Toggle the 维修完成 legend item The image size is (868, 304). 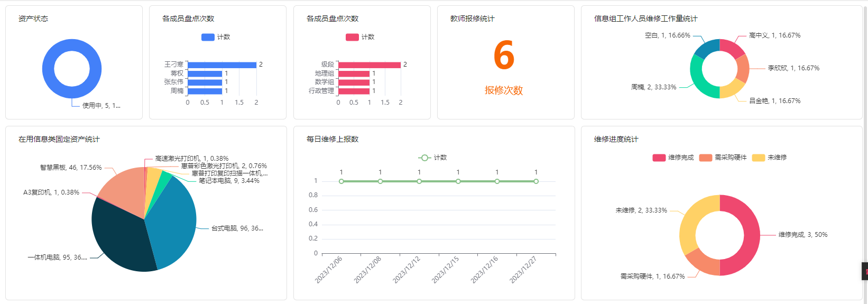673,158
